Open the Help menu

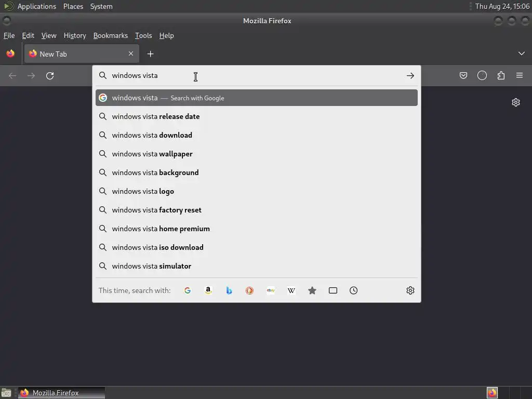point(167,36)
